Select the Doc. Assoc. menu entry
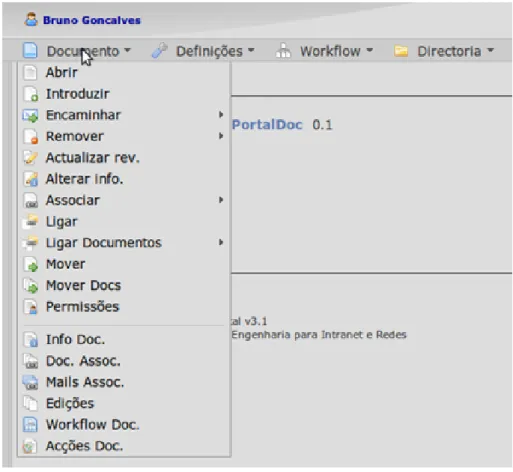The height and width of the screenshot is (472, 513). [124, 361]
